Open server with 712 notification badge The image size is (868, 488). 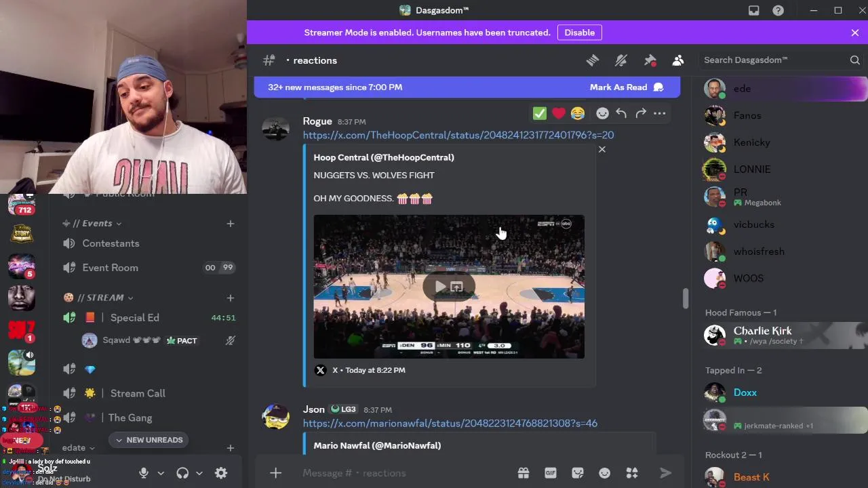pos(22,205)
